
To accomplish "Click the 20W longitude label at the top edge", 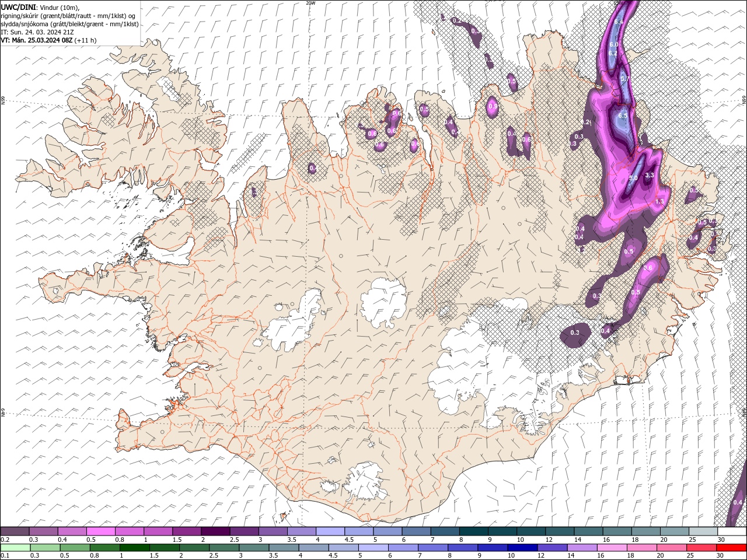I will coord(310,3).
